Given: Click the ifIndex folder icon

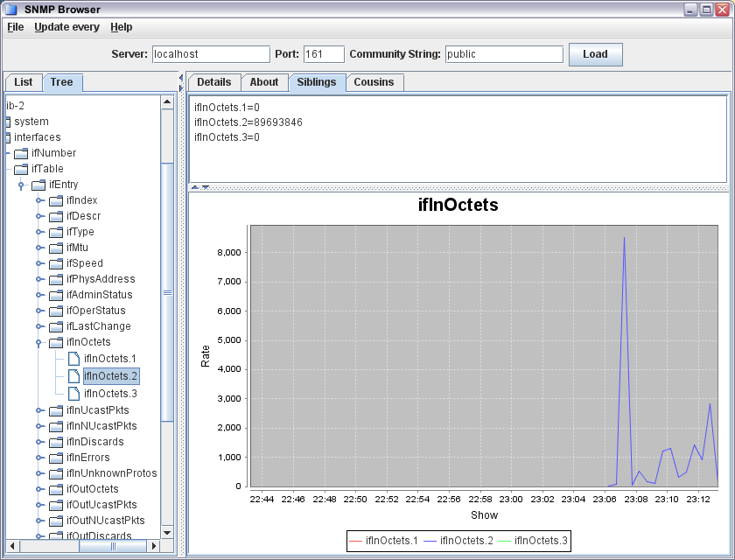Looking at the screenshot, I should tap(56, 201).
